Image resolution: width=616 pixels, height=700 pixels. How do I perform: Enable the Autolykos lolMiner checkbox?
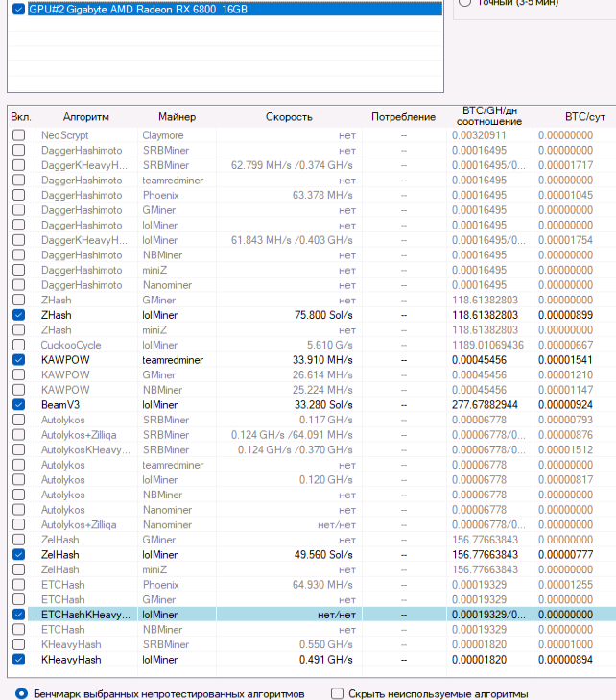tap(19, 479)
